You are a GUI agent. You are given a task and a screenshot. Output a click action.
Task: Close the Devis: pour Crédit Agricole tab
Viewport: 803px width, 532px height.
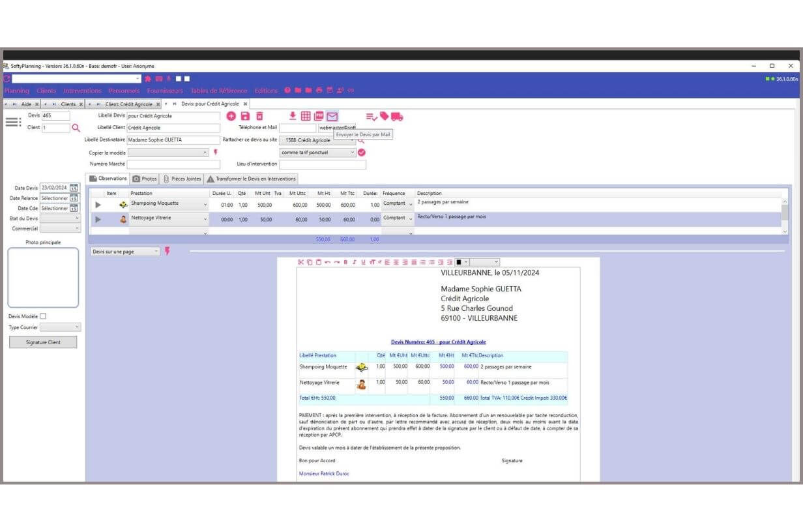coord(245,104)
